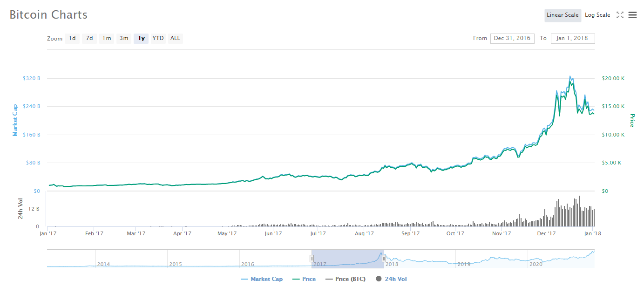Set zoom to 3m
The width and height of the screenshot is (644, 287).
click(124, 38)
